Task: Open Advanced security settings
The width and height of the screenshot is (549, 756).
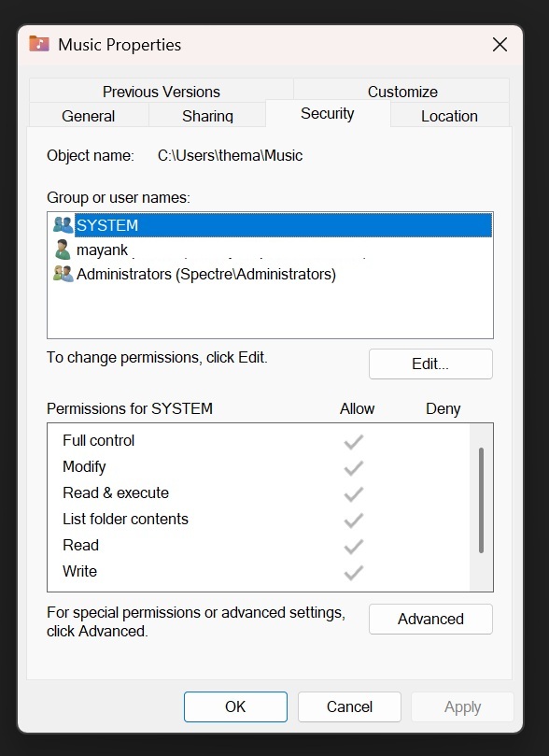Action: pos(429,619)
